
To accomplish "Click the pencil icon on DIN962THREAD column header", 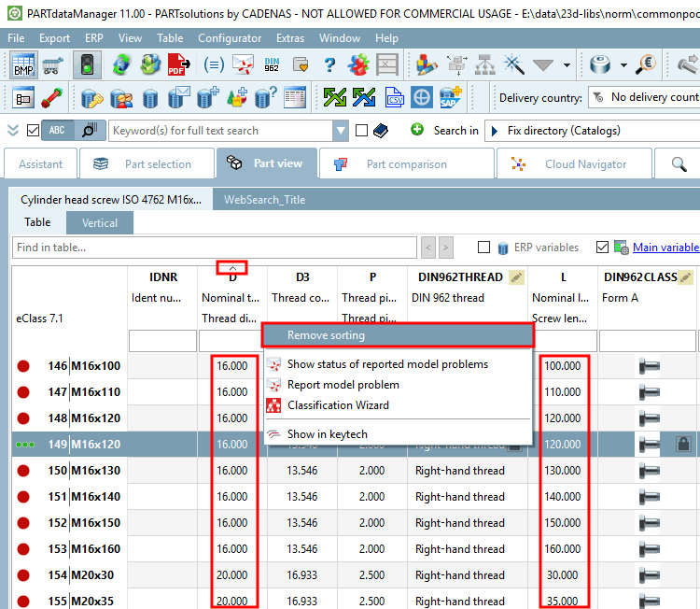I will pos(516,277).
